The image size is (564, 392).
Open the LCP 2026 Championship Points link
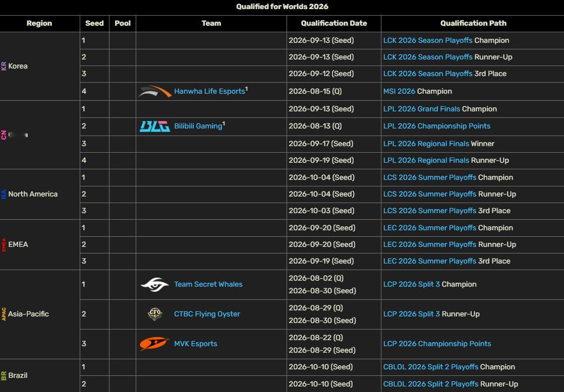click(x=437, y=344)
